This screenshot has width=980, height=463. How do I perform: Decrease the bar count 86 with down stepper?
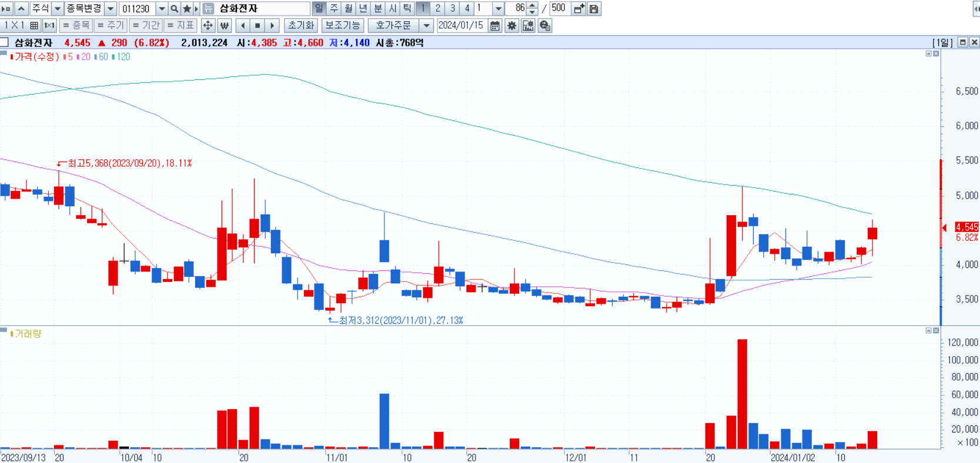pyautogui.click(x=532, y=12)
